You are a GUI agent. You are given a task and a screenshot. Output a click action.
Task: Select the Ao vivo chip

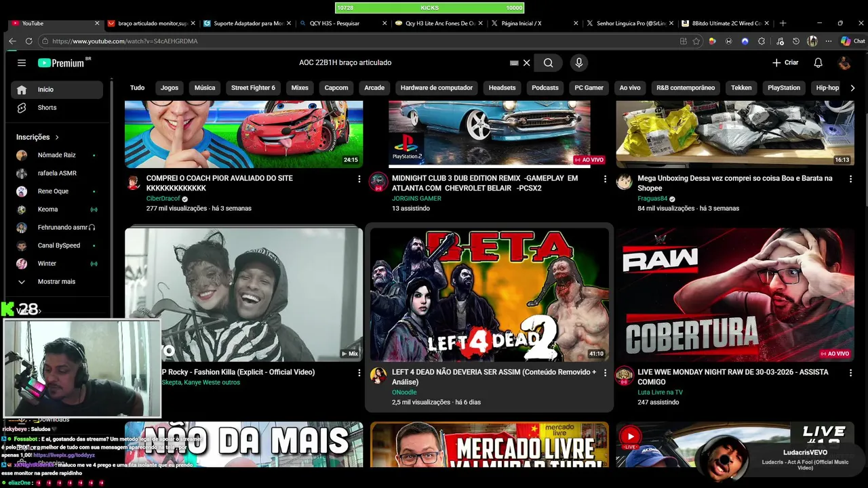tap(630, 87)
